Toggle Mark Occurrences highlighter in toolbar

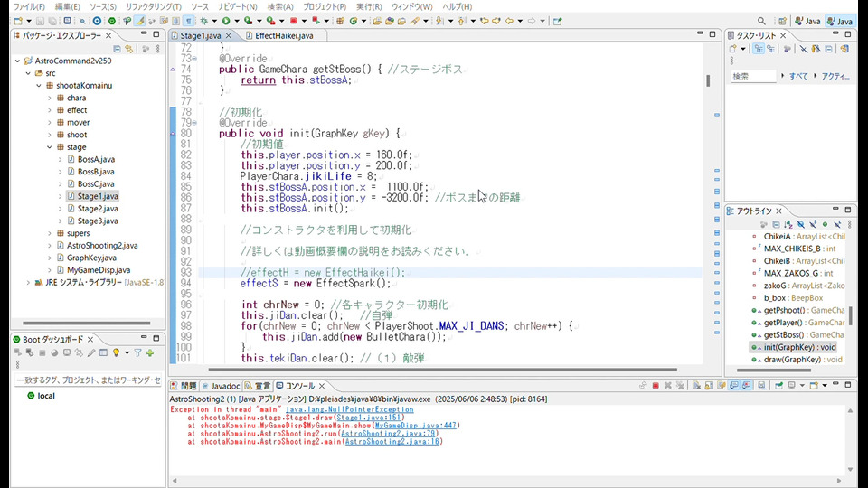[140, 20]
